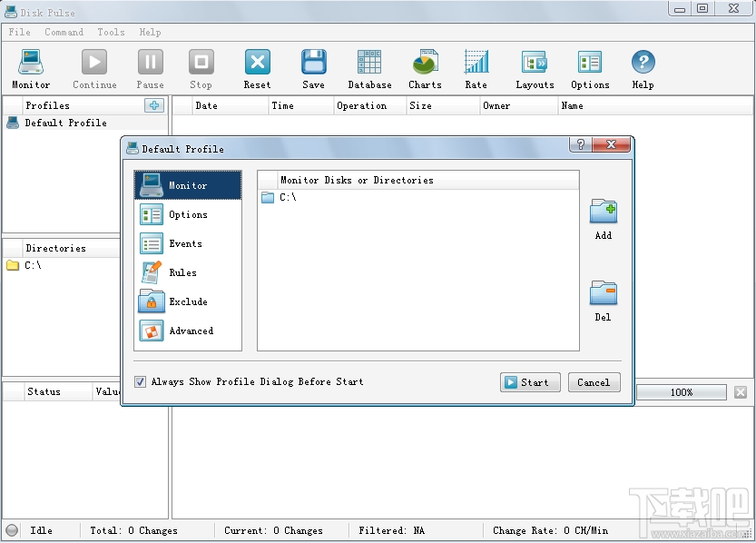Screen dimensions: 756x543
Task: Click the Status column header
Action: 57,391
